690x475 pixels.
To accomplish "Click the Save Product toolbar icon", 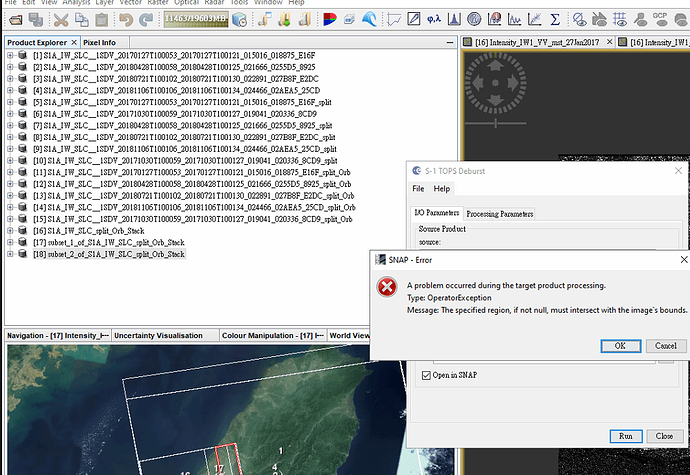I will click(36, 20).
